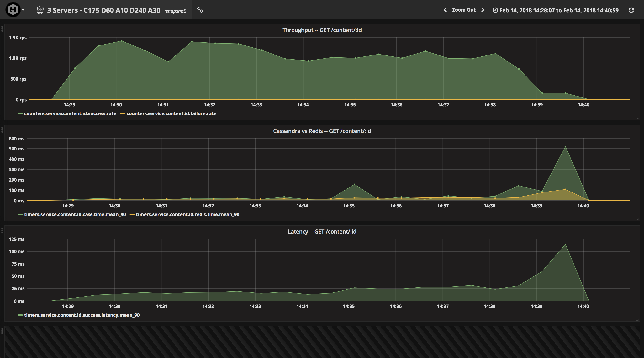Click the left chevron to shift time backward
Viewport: 644px width, 358px height.
click(445, 10)
